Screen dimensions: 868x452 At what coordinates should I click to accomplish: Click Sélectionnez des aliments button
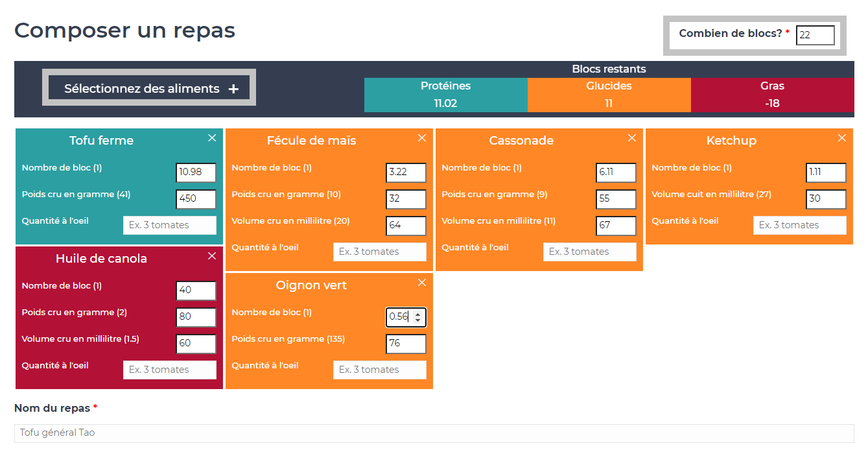click(149, 89)
